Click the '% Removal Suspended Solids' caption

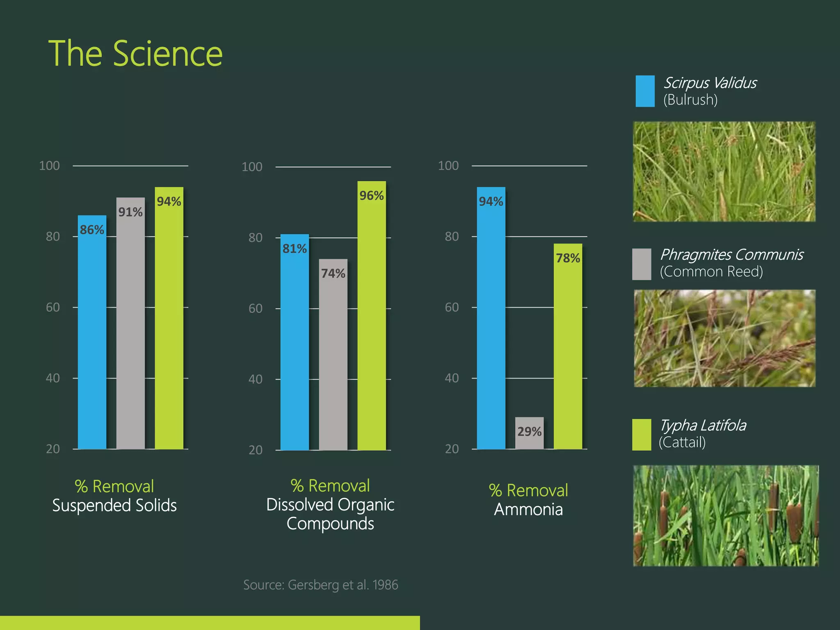click(114, 496)
